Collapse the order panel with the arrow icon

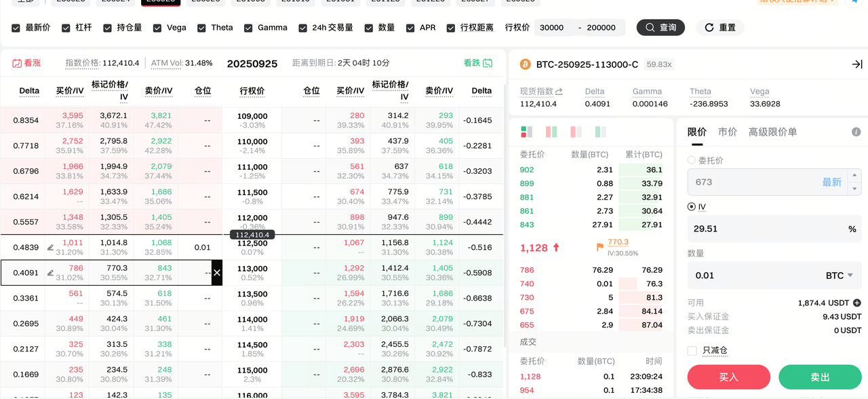click(x=856, y=64)
